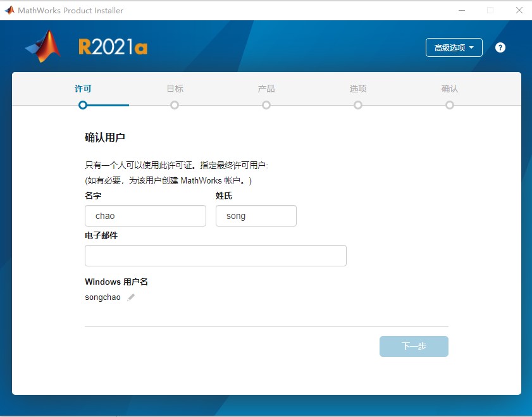Click the MATLAB logo in the header
Viewport: 532px width, 417px height.
point(43,47)
